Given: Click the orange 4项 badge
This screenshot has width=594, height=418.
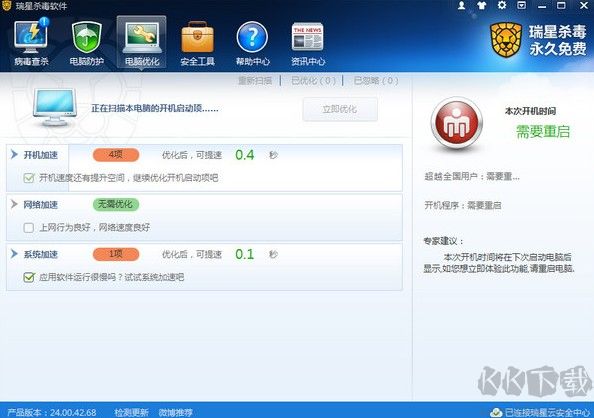Looking at the screenshot, I should coord(116,155).
